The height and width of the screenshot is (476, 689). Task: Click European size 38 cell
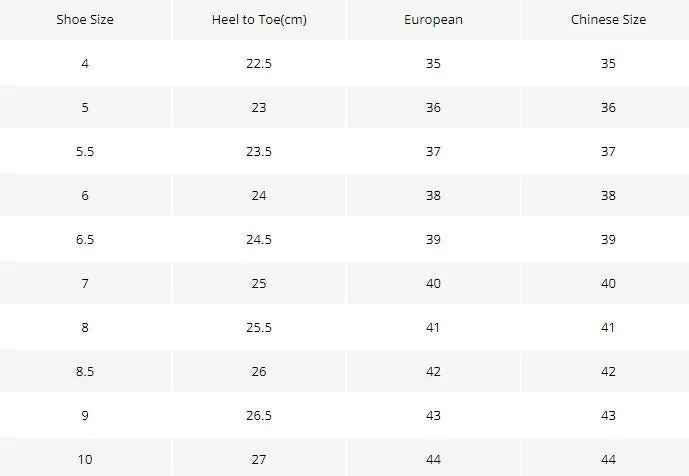433,195
